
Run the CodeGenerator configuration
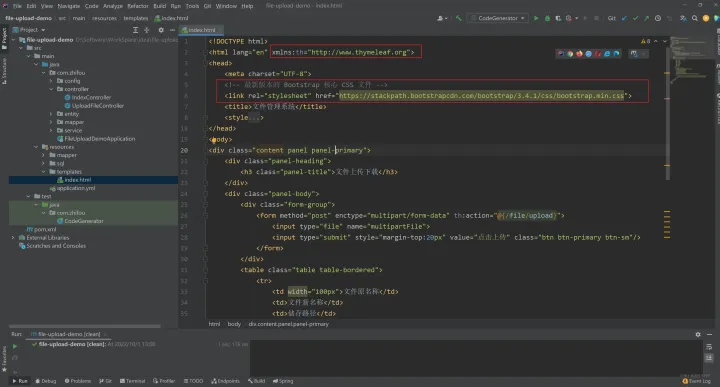(x=535, y=18)
